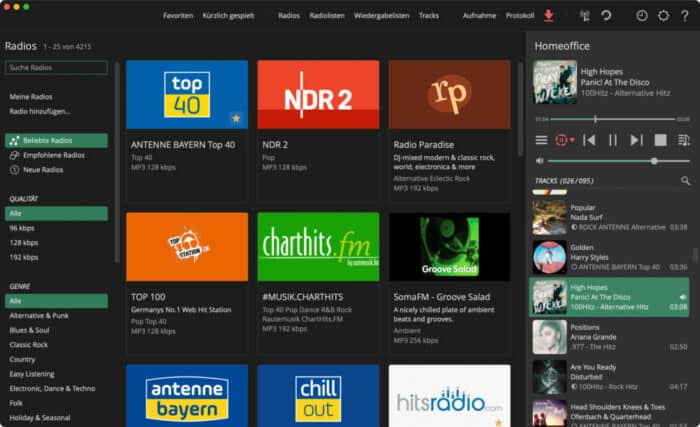Filter radios by 96 kbps
The height and width of the screenshot is (427, 700).
pyautogui.click(x=22, y=228)
